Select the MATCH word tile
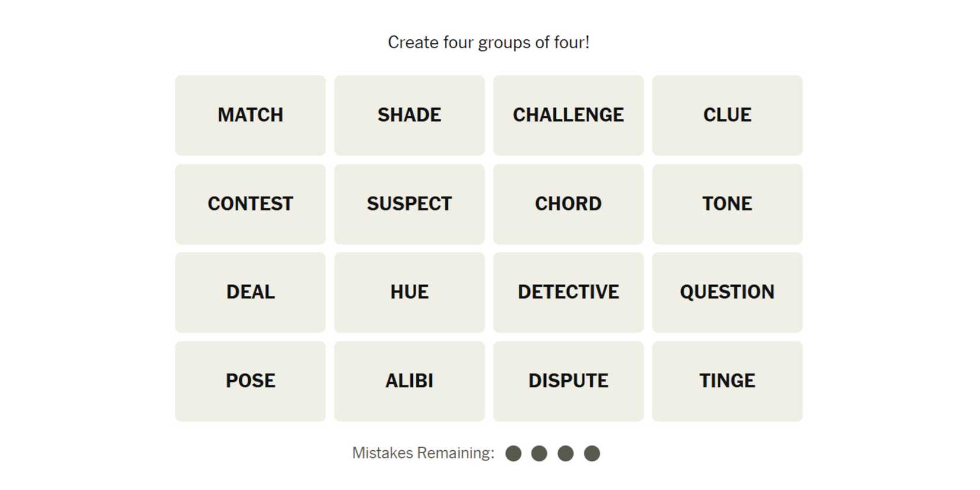The image size is (980, 490). point(250,115)
